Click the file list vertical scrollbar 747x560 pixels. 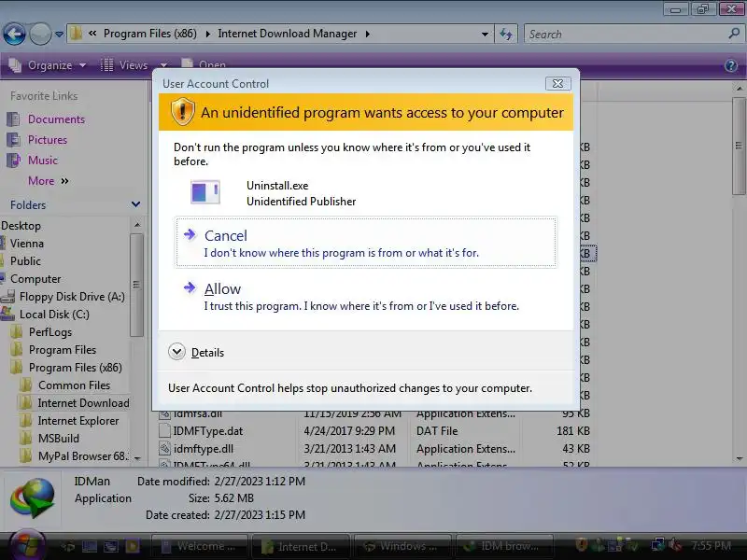point(739,146)
